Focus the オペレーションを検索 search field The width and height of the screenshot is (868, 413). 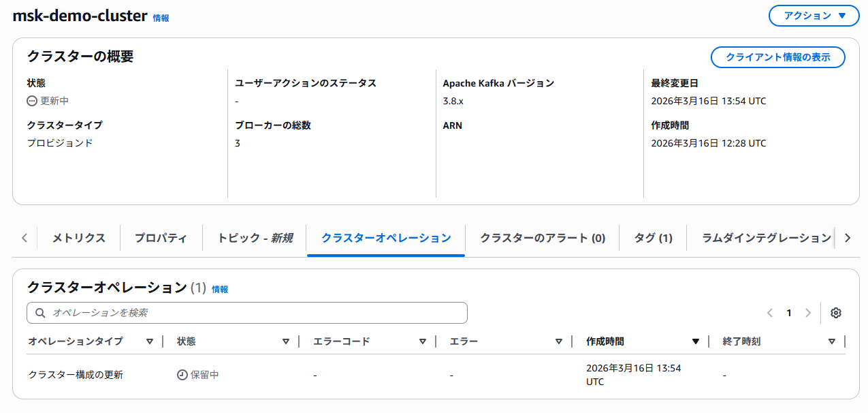point(252,313)
